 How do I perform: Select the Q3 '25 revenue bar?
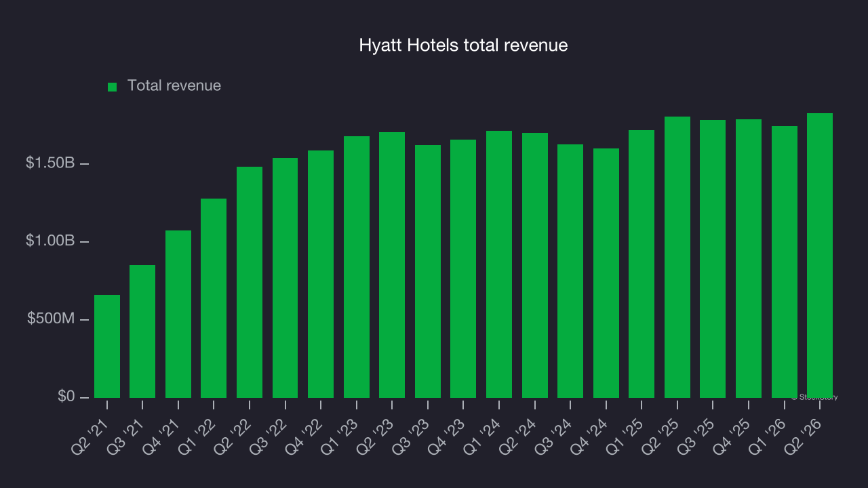tap(713, 259)
